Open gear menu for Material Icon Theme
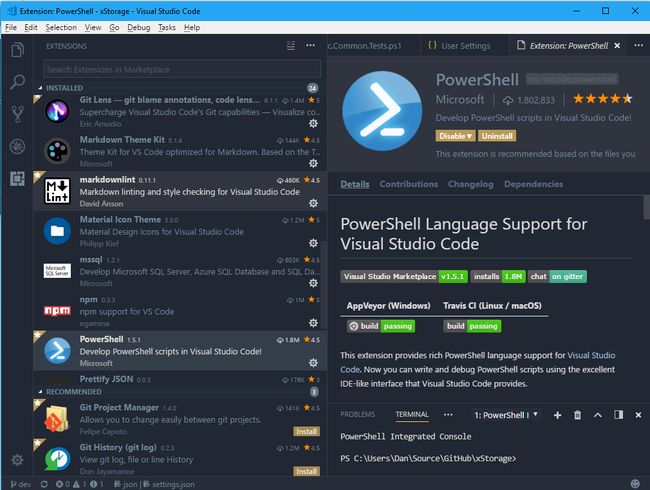The image size is (650, 490). [x=313, y=243]
